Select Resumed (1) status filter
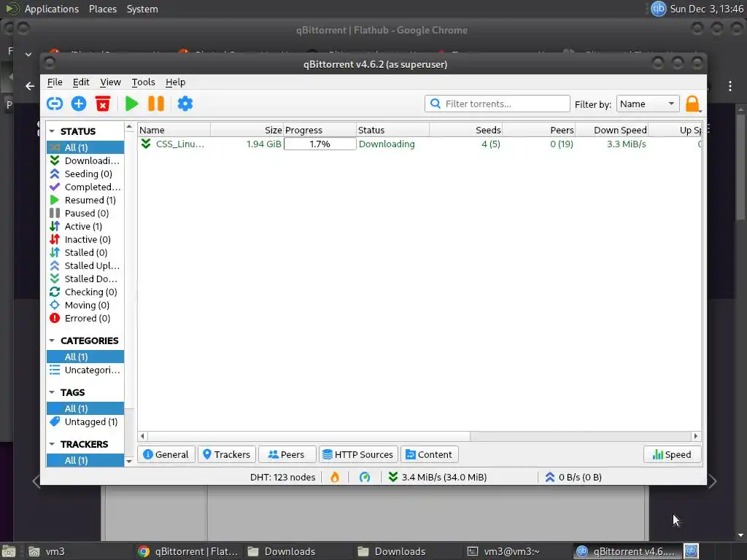The image size is (747, 560). pyautogui.click(x=85, y=200)
